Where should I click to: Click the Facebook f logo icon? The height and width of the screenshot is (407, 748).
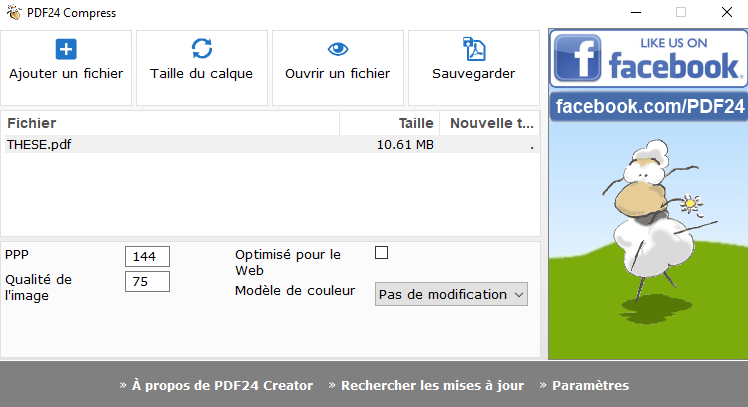[577, 58]
